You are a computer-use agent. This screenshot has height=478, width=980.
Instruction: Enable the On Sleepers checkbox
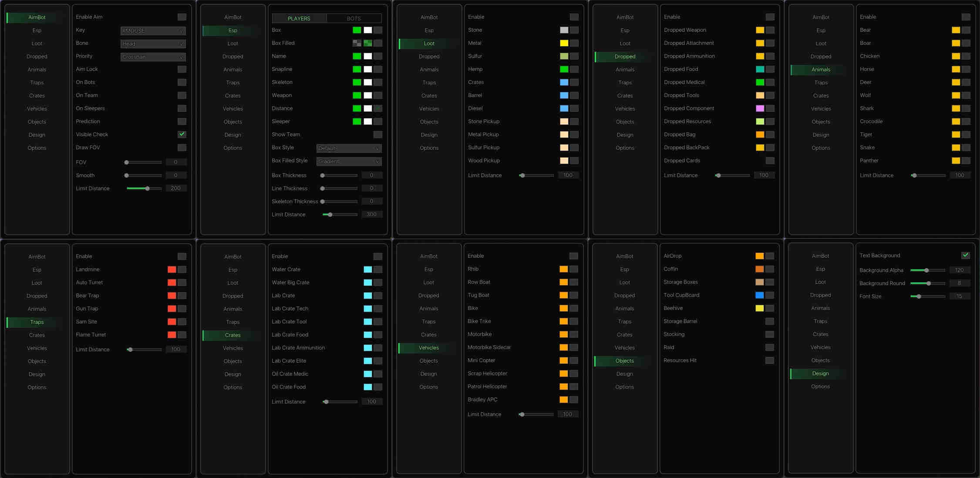pyautogui.click(x=182, y=108)
